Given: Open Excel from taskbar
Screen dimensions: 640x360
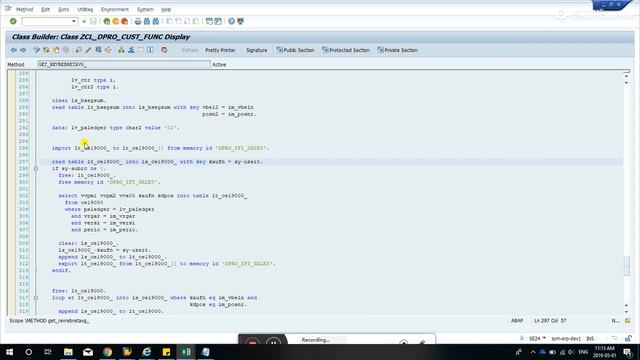Looking at the screenshot, I should coord(186,352).
